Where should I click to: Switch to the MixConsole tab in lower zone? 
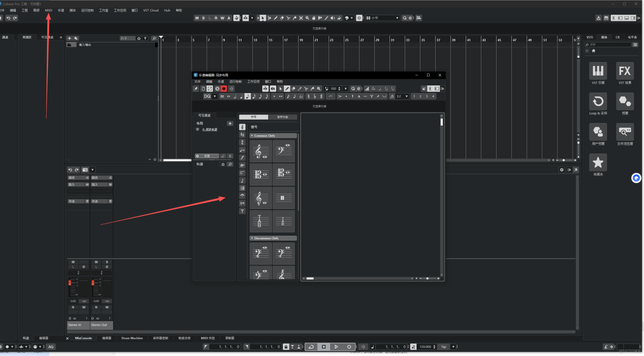pyautogui.click(x=83, y=338)
